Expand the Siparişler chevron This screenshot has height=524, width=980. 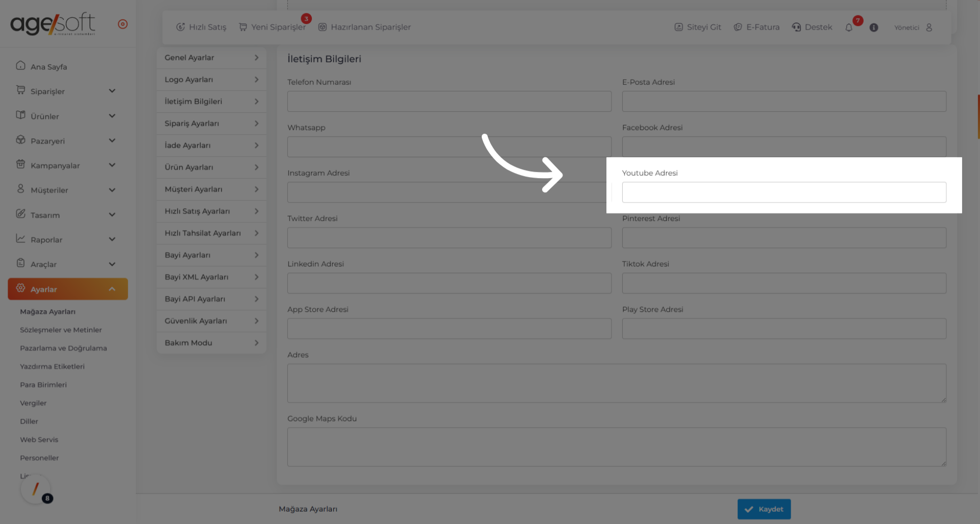click(112, 91)
